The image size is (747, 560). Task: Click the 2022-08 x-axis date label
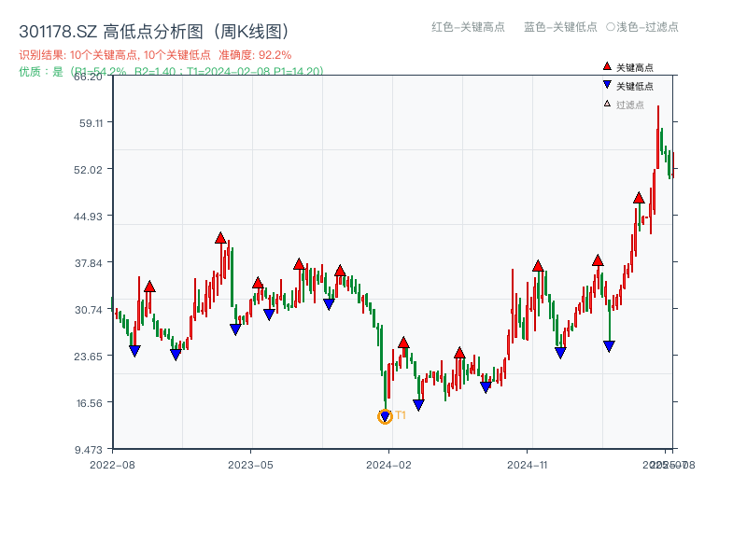112,465
